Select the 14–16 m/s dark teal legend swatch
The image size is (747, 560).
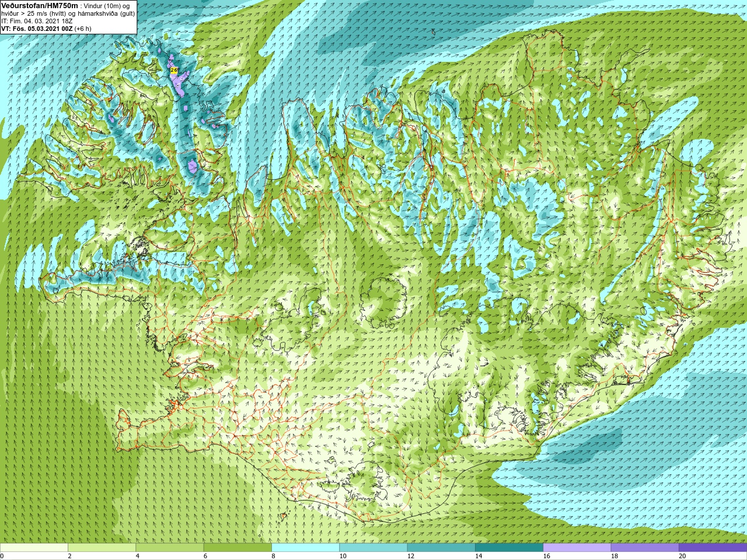click(x=509, y=548)
